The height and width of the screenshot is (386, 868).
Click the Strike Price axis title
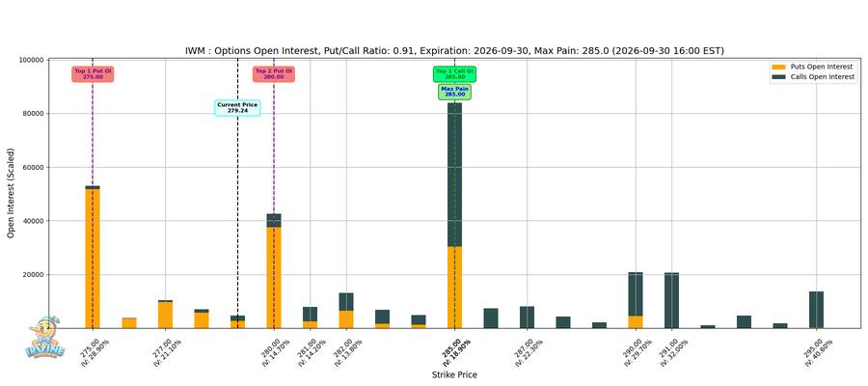point(454,375)
